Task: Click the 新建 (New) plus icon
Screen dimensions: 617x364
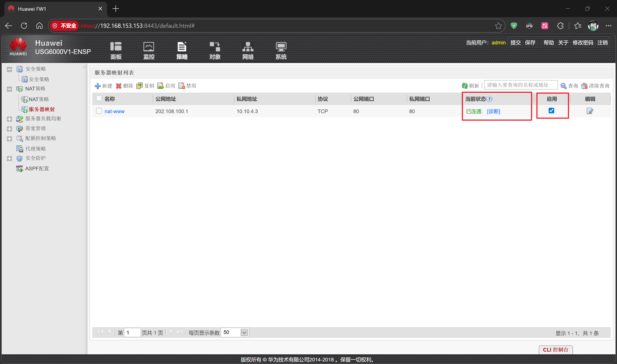Action: pyautogui.click(x=98, y=86)
